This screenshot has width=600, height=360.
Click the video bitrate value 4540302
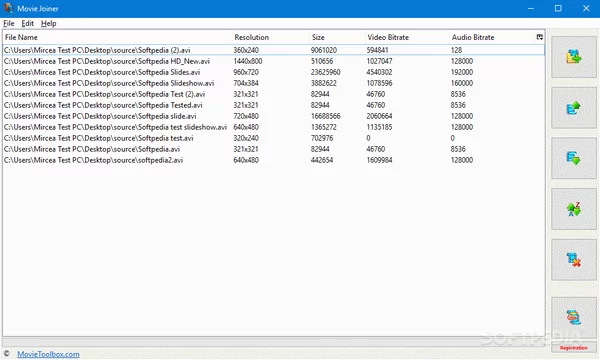pyautogui.click(x=379, y=72)
